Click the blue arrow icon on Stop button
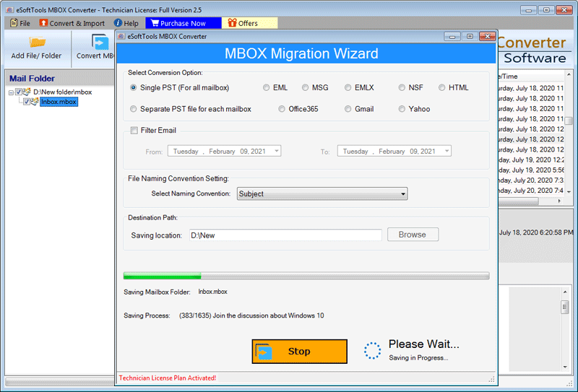578x392 pixels. (x=263, y=352)
